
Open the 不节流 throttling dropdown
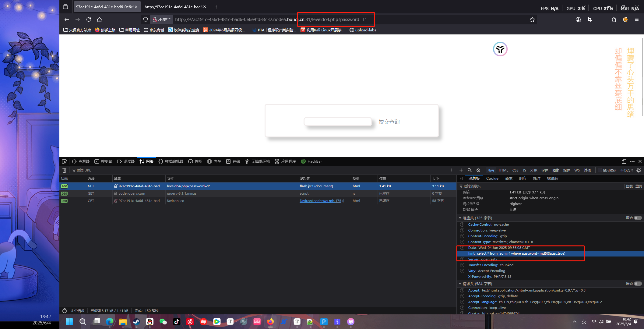pyautogui.click(x=626, y=170)
